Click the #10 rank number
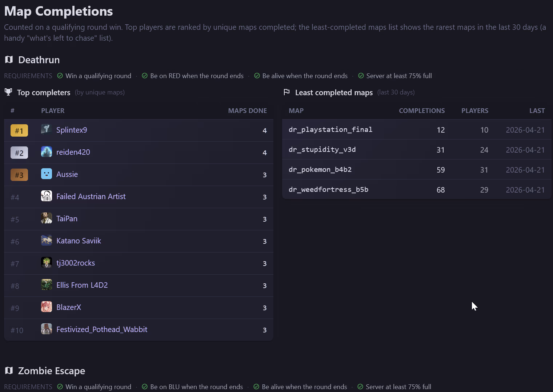The image size is (553, 392). pos(17,330)
